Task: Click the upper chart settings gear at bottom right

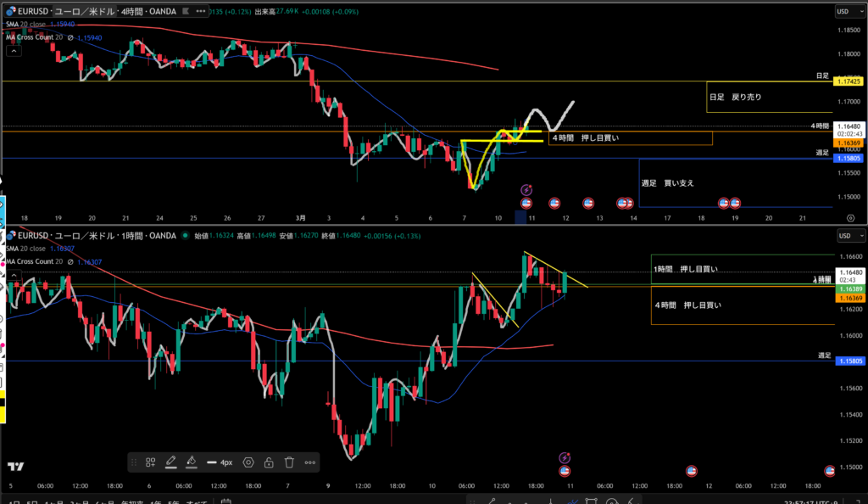Action: [x=850, y=218]
